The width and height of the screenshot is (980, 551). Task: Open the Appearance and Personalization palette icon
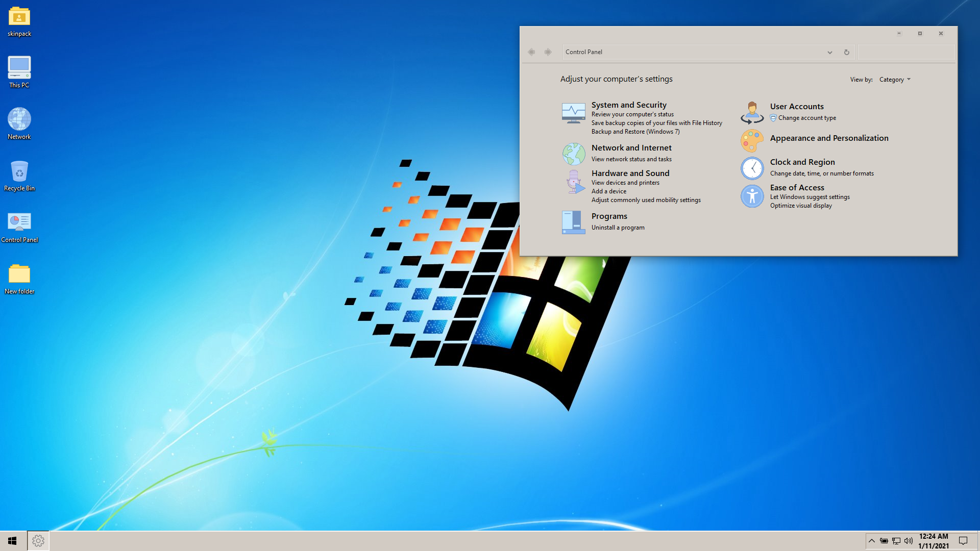click(x=752, y=140)
